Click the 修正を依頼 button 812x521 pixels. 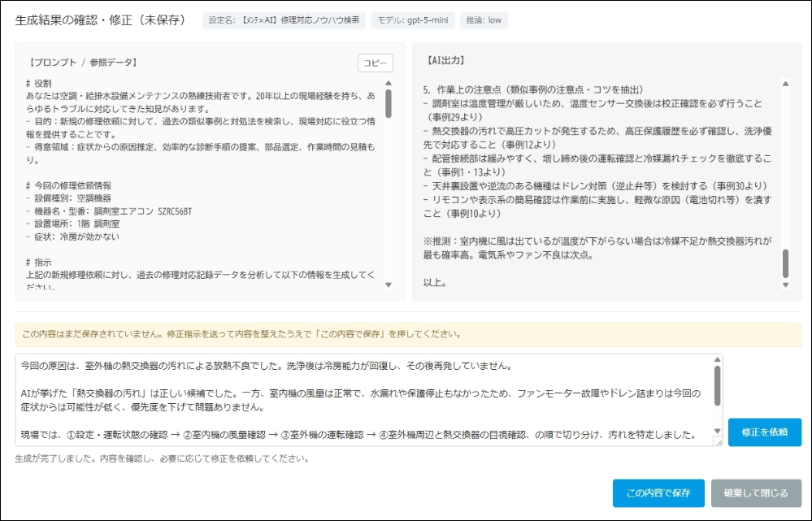coord(764,432)
